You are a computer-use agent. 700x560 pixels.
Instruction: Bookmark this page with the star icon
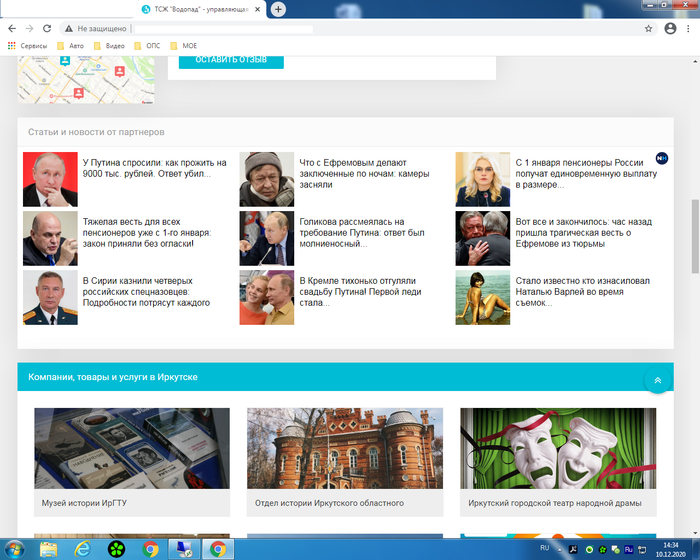click(x=648, y=29)
